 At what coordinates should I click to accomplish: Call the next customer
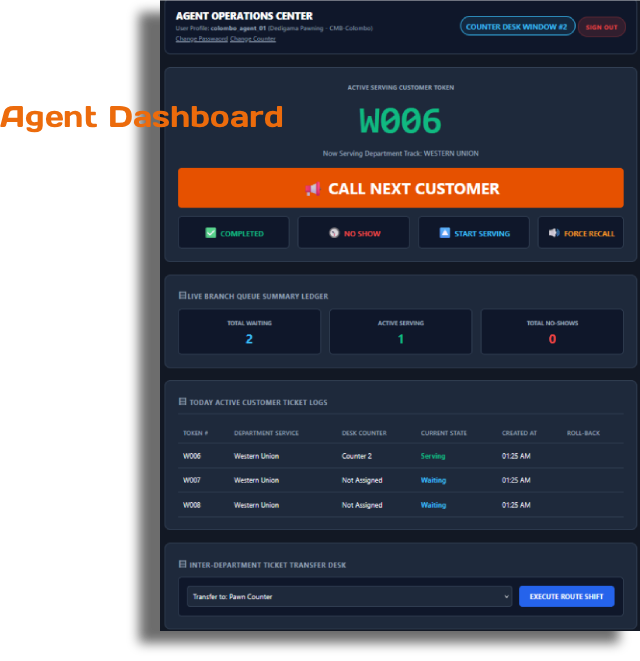(x=401, y=188)
